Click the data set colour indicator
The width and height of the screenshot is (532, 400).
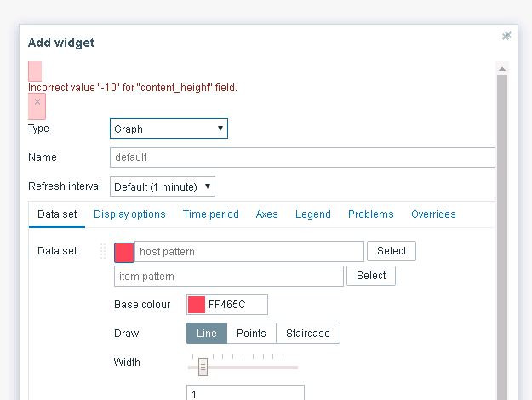click(124, 252)
